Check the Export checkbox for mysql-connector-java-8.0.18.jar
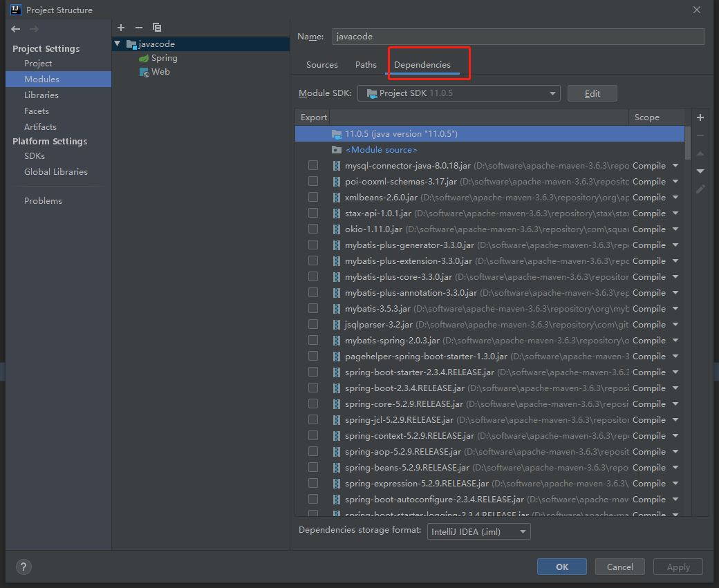This screenshot has height=588, width=719. 313,165
